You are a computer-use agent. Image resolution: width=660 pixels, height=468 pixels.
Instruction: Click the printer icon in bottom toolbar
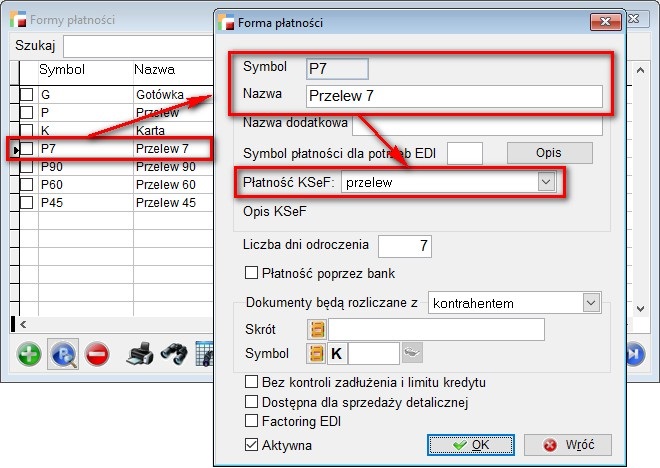click(x=139, y=355)
